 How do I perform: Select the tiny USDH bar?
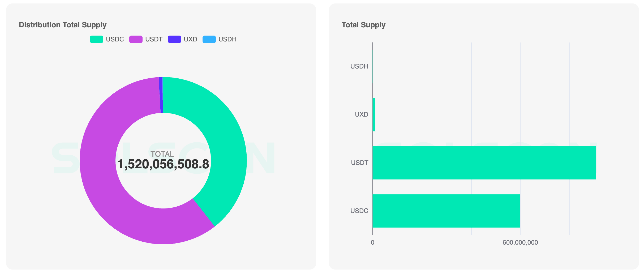pos(373,66)
